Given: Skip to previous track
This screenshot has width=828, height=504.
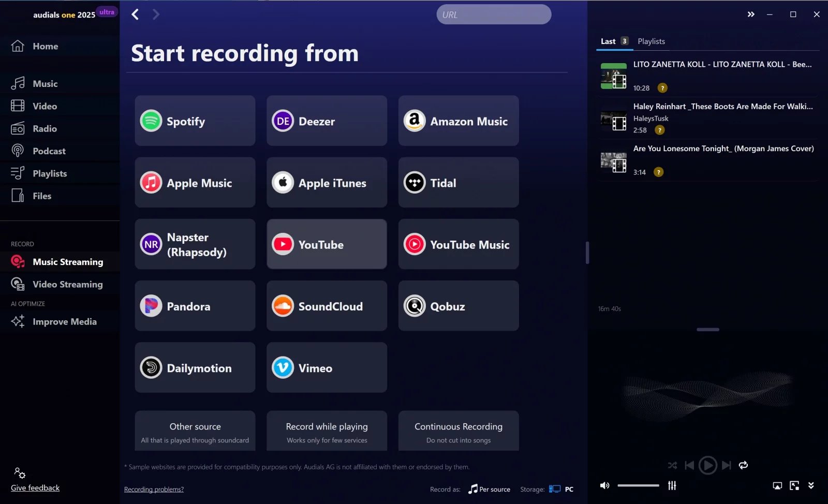Looking at the screenshot, I should (x=689, y=465).
